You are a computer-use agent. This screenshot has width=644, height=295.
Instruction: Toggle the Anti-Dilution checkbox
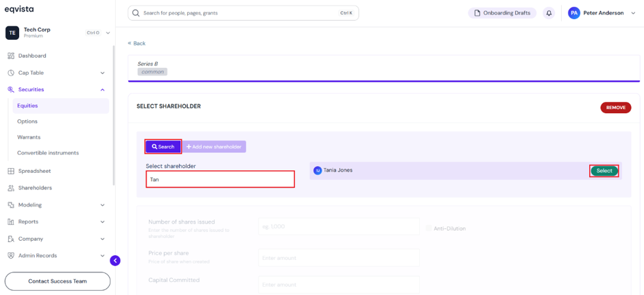pyautogui.click(x=429, y=228)
